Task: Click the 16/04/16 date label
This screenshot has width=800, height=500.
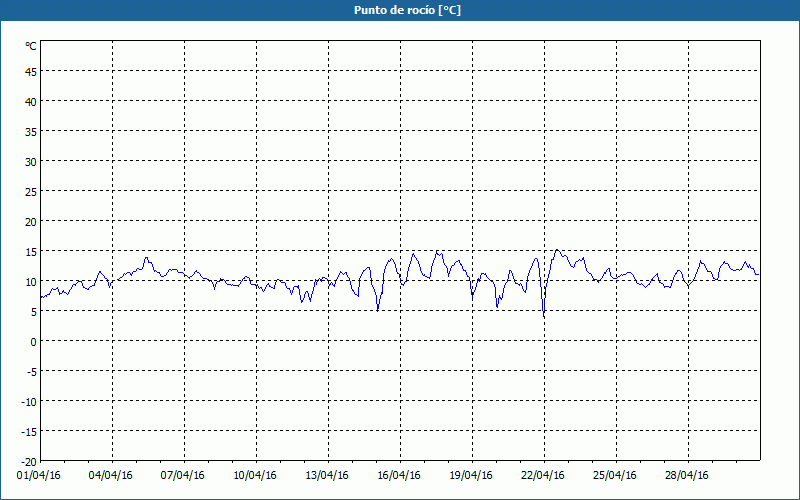Action: point(399,476)
